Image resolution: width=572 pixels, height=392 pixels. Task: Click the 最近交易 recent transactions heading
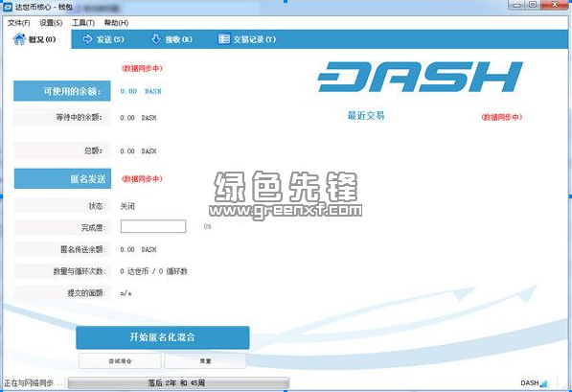[x=366, y=116]
